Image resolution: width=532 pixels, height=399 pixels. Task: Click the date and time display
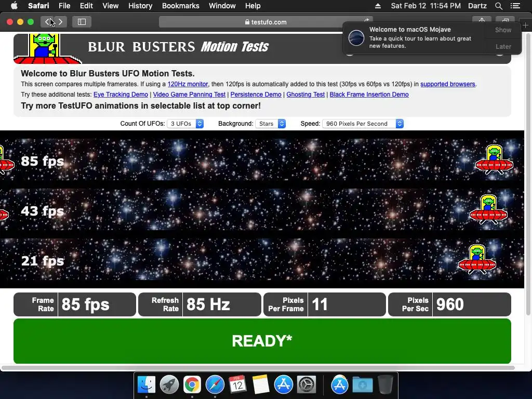point(426,6)
